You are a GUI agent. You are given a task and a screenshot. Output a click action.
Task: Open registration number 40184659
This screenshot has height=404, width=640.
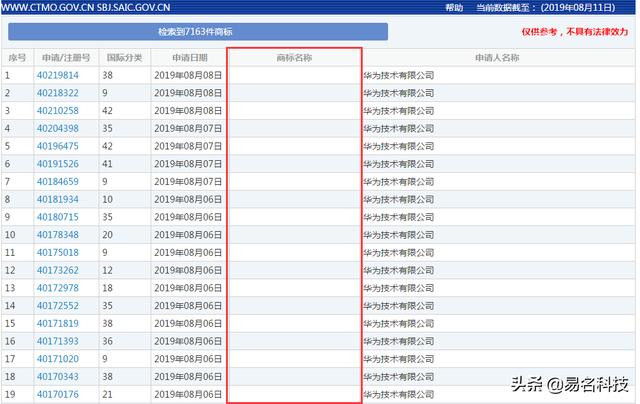pyautogui.click(x=58, y=182)
